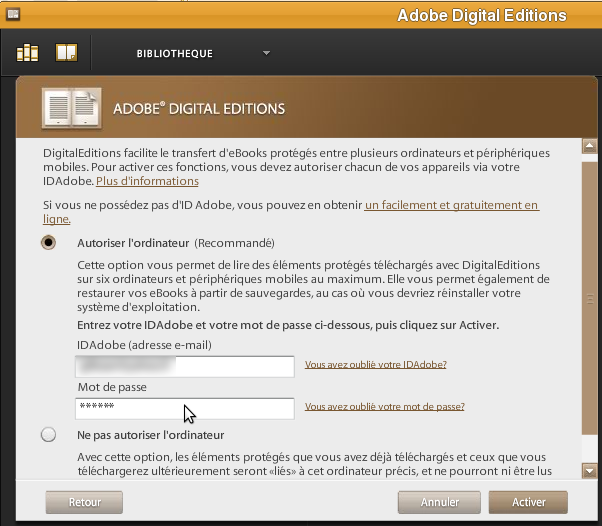Click the app icon in the title bar

[x=13, y=14]
